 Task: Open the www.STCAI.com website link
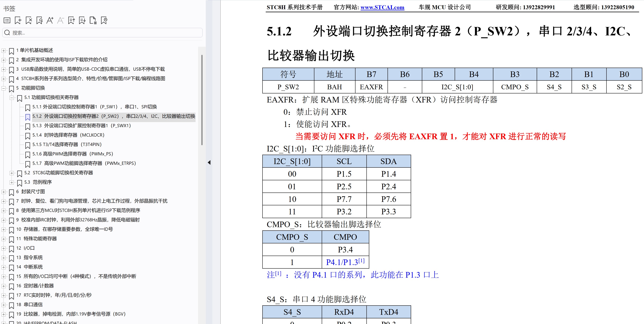(x=382, y=7)
